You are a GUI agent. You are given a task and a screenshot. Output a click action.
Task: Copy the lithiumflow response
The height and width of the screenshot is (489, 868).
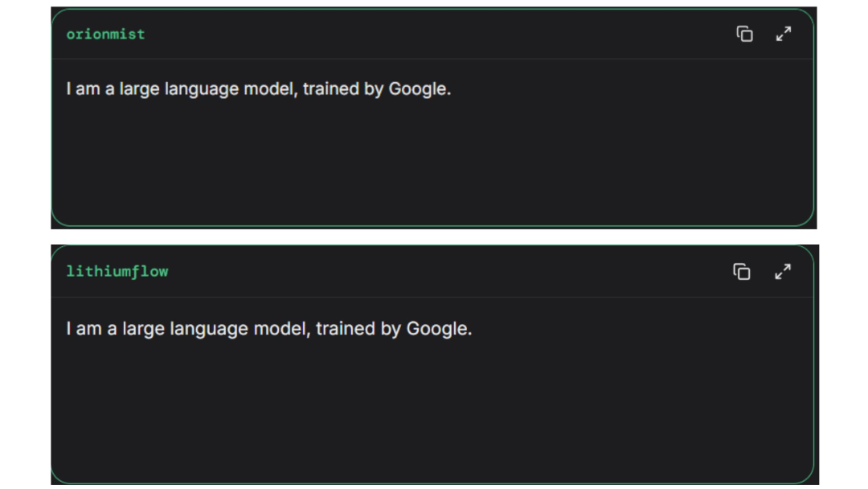point(742,272)
